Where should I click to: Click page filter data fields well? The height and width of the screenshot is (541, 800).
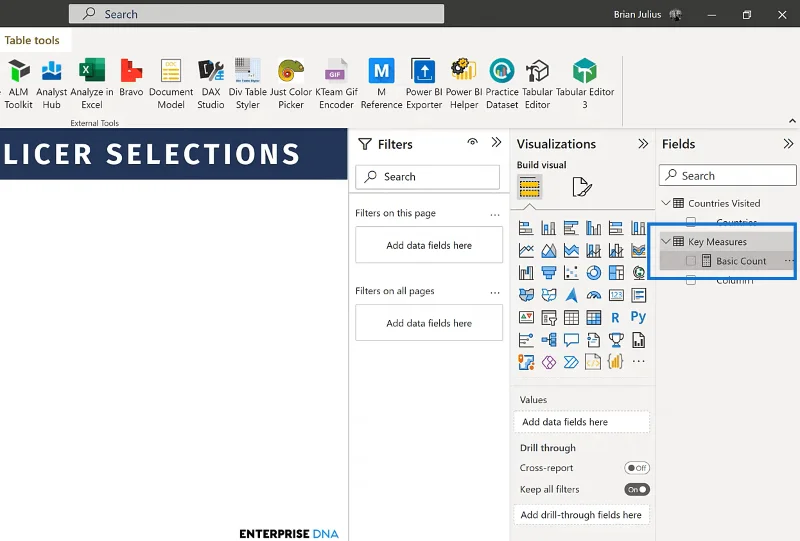429,245
